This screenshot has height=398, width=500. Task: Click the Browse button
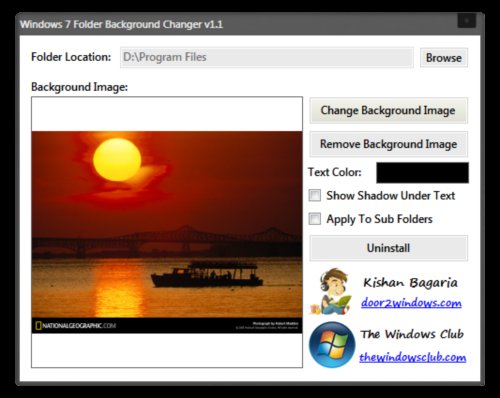point(444,58)
